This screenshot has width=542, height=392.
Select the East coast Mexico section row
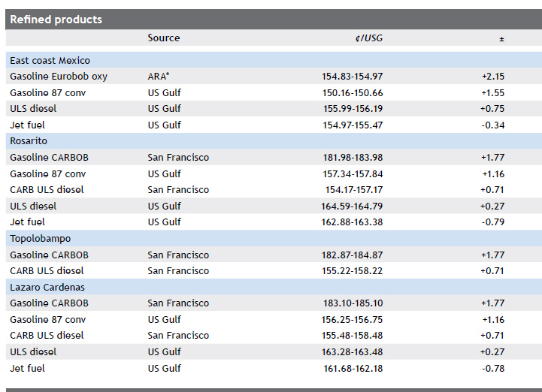click(x=50, y=61)
